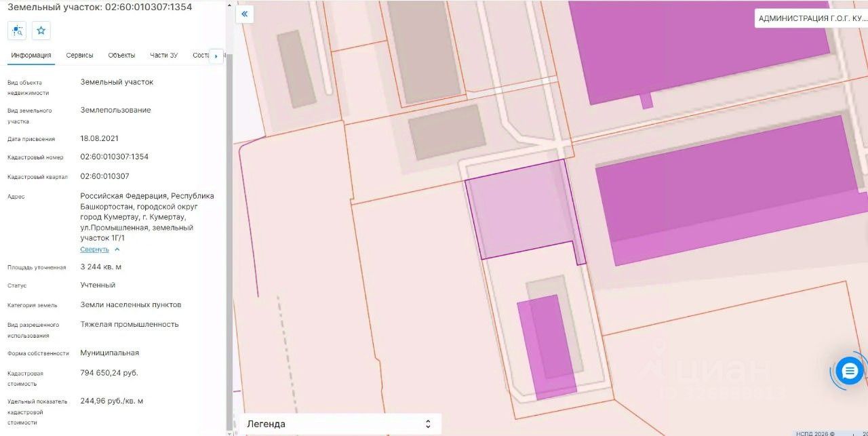Click the area value 3 244 кв. м
The height and width of the screenshot is (436, 868).
point(101,266)
